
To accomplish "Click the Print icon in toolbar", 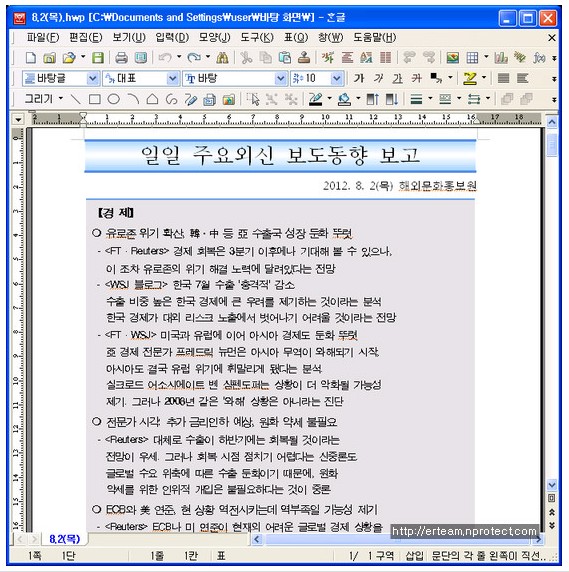I will tap(121, 58).
